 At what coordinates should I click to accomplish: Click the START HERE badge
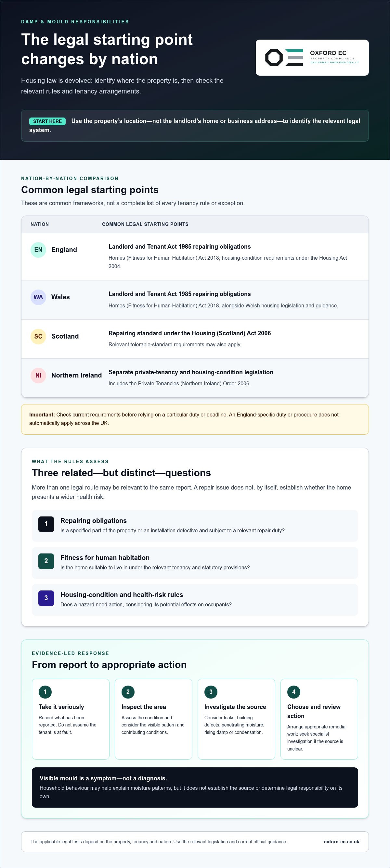pyautogui.click(x=47, y=121)
